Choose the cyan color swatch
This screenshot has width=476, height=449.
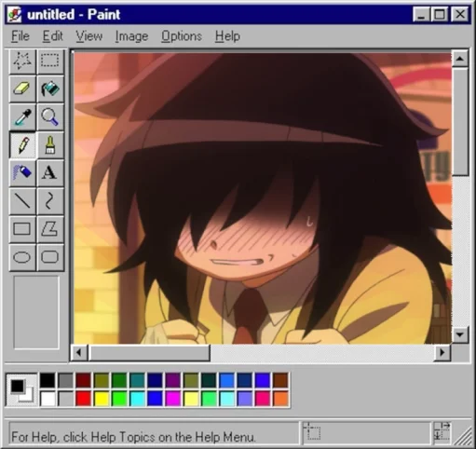pyautogui.click(x=137, y=399)
